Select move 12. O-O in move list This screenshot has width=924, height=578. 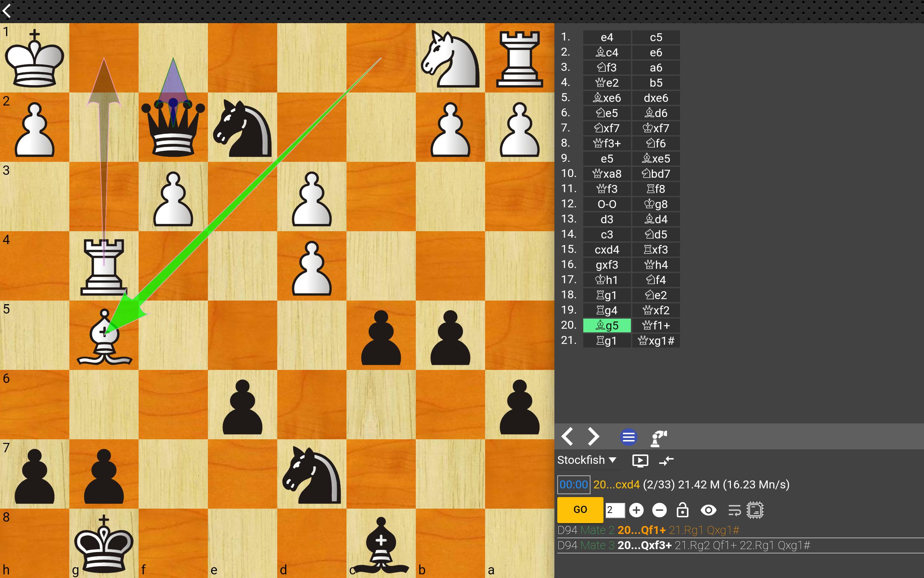(607, 204)
